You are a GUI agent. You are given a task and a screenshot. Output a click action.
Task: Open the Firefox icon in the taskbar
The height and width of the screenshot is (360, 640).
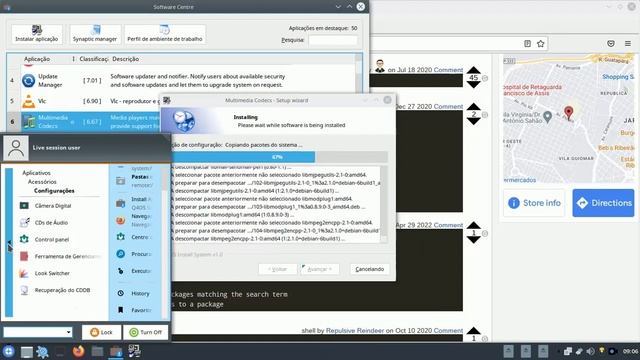(78, 351)
